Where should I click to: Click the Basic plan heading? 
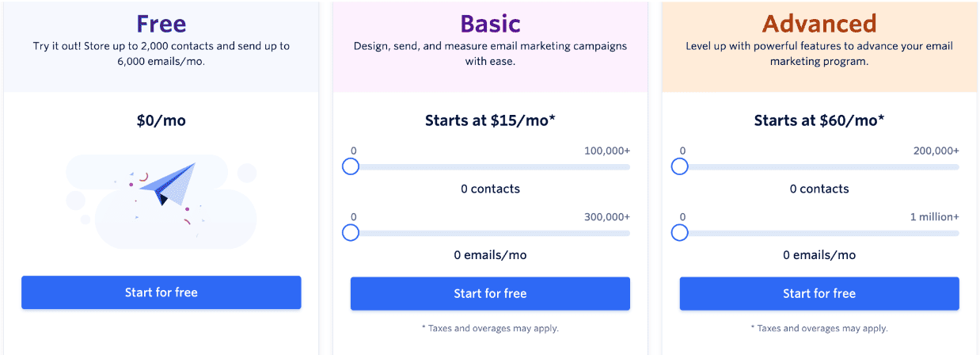coord(490,22)
